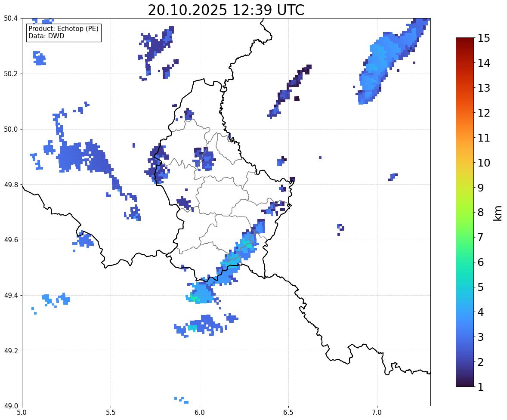Image resolution: width=507 pixels, height=420 pixels.
Task: Select the colorbar tick label 6
Action: 481,262
